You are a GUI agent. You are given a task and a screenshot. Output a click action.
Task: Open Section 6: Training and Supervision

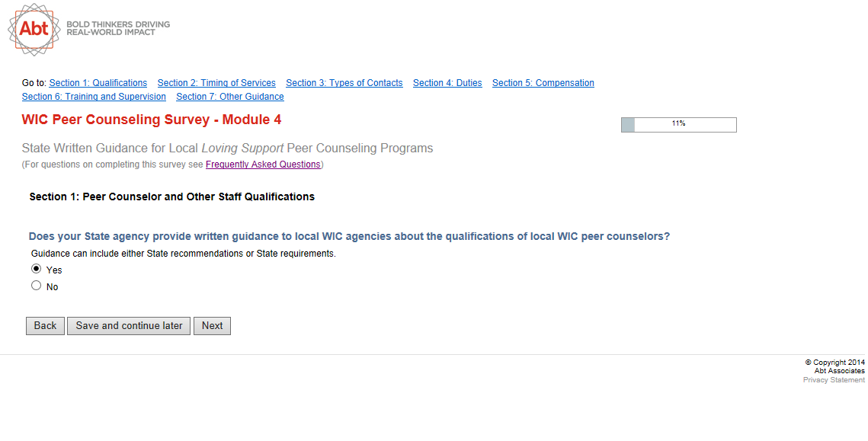click(x=94, y=97)
